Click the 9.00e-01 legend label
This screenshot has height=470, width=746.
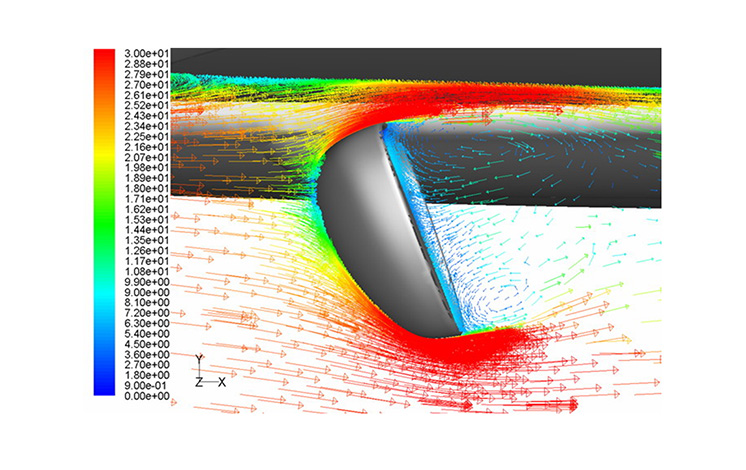point(147,386)
